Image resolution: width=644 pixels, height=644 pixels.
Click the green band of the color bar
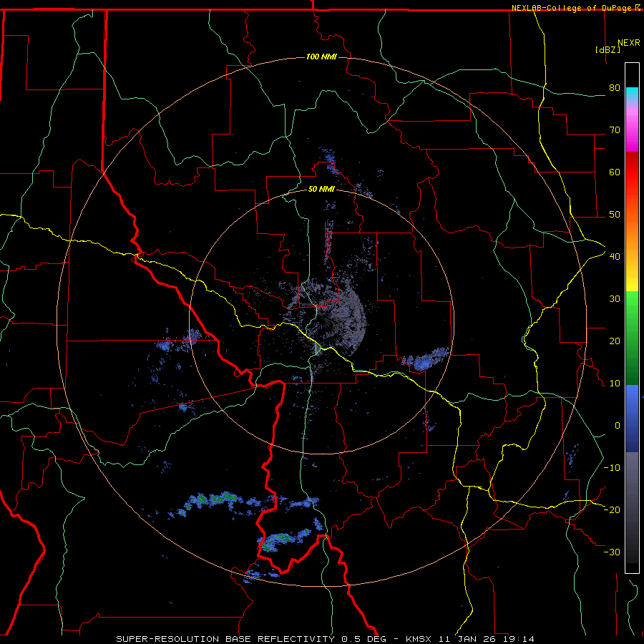pyautogui.click(x=632, y=338)
